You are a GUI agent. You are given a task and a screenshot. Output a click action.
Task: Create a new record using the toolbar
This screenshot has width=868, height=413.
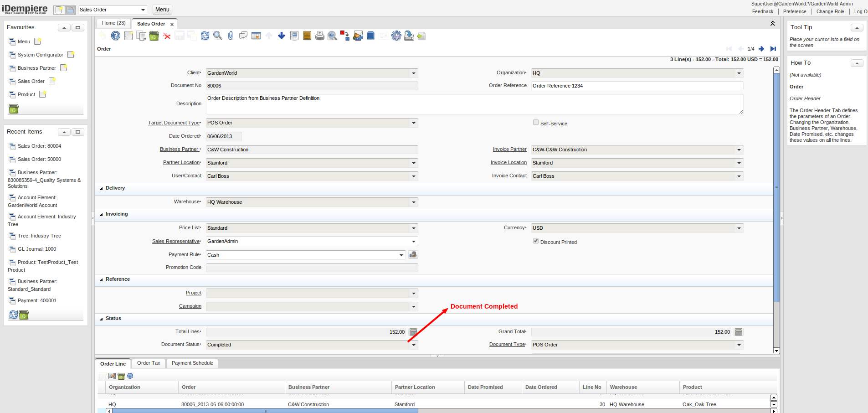tap(128, 35)
